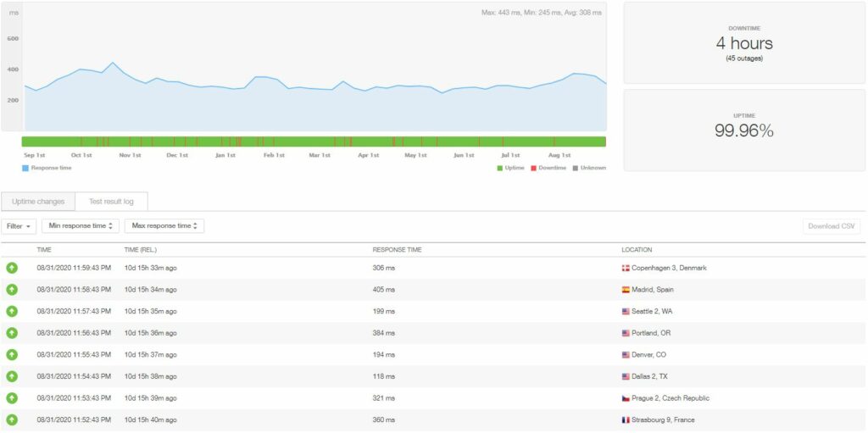Click the 384 ms response time value
Viewport: 868px width, 433px height.
[384, 333]
